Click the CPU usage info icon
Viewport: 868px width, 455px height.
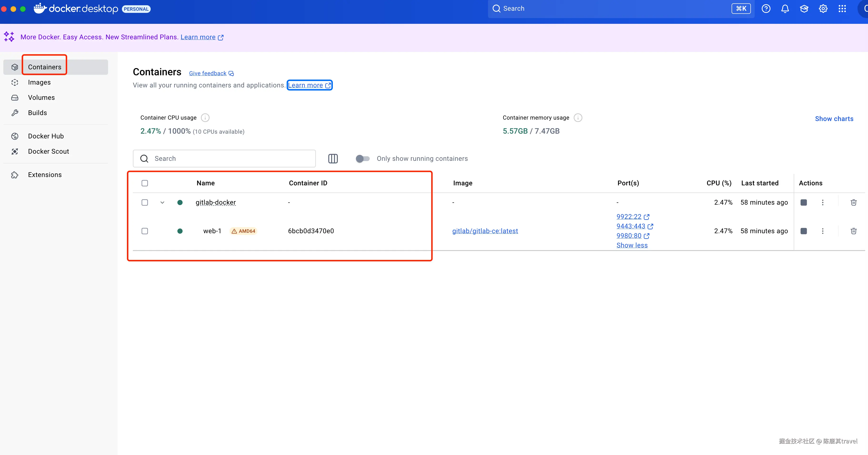point(205,118)
